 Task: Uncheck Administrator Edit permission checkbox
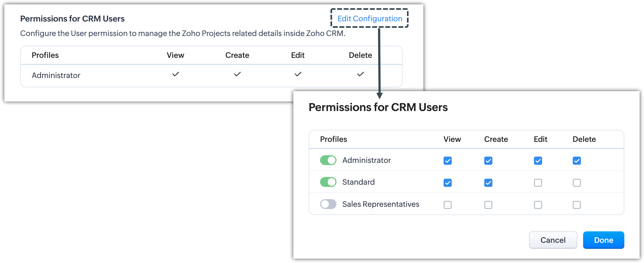(538, 161)
